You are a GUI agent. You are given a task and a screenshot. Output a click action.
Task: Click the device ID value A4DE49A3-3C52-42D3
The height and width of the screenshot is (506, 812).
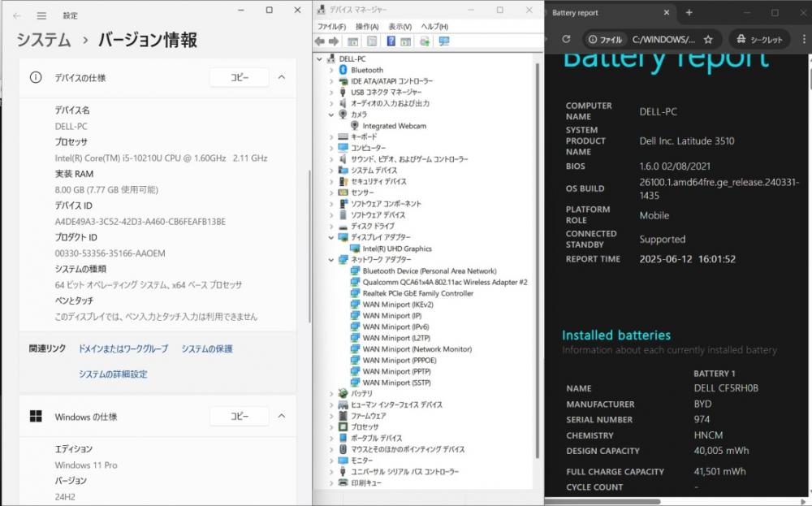point(140,222)
